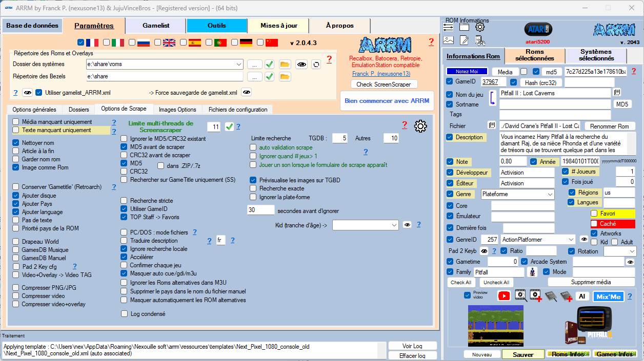Select Images Options sub-tab
The image size is (644, 361).
tap(177, 110)
